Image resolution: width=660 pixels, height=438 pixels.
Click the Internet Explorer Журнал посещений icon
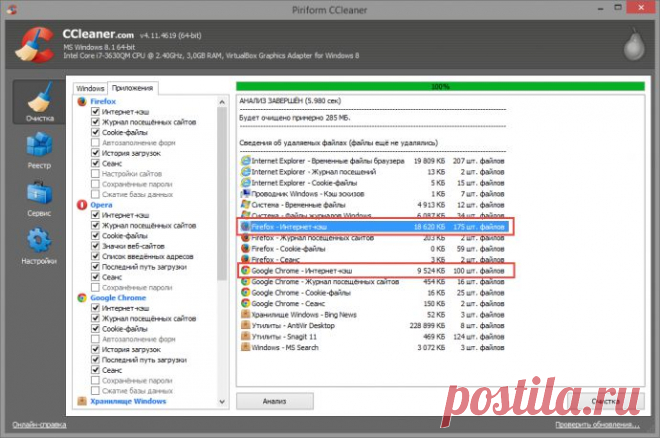(x=245, y=172)
